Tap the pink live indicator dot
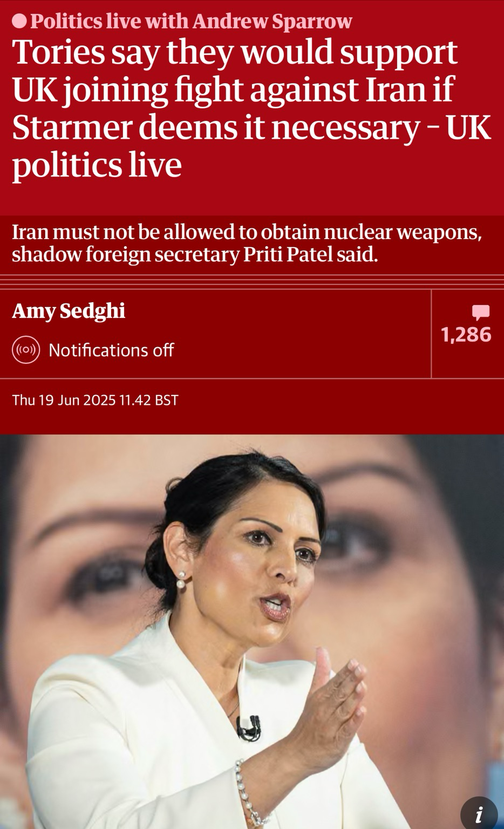504x829 pixels. coord(19,22)
